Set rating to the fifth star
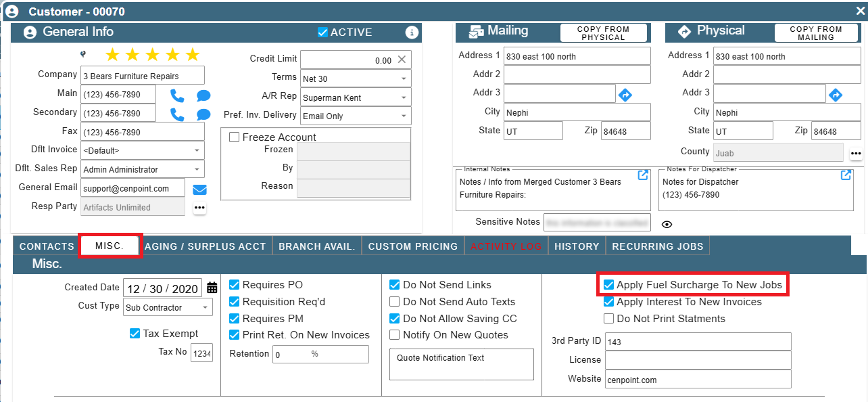 pyautogui.click(x=193, y=55)
